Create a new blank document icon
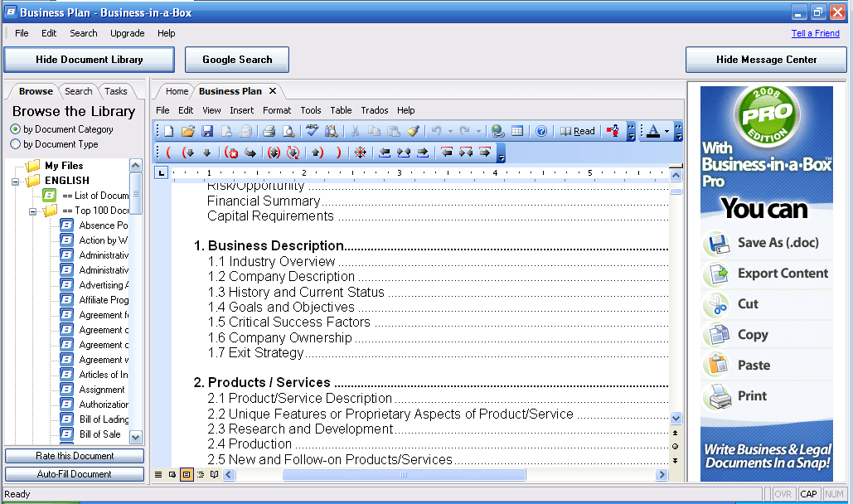The width and height of the screenshot is (853, 504). click(169, 131)
